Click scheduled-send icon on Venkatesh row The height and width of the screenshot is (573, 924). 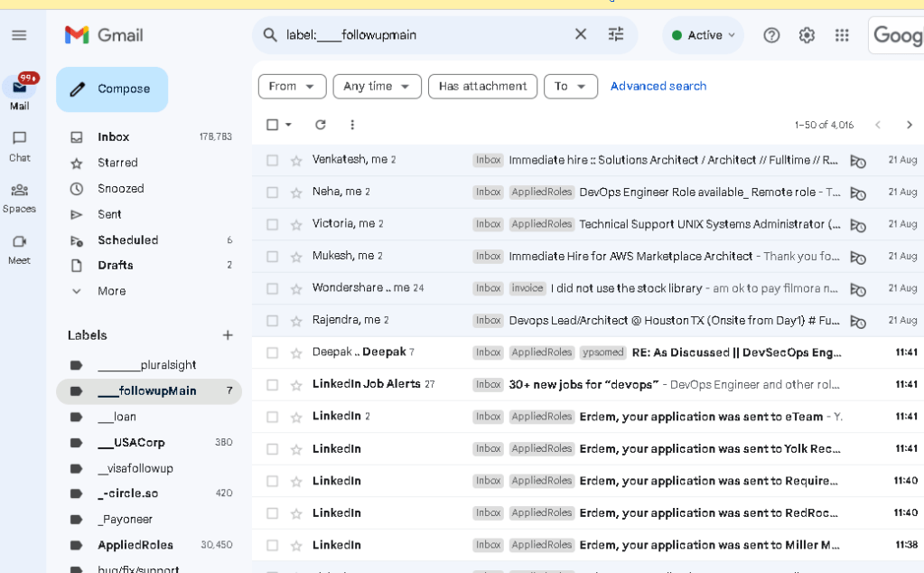858,161
